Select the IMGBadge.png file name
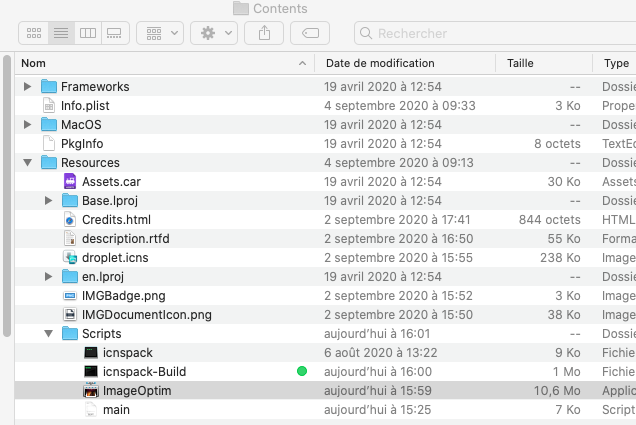 124,296
